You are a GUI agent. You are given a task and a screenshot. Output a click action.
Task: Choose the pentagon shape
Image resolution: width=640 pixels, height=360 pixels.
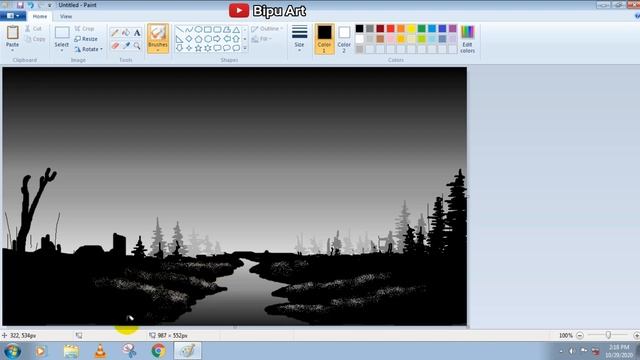click(x=198, y=39)
